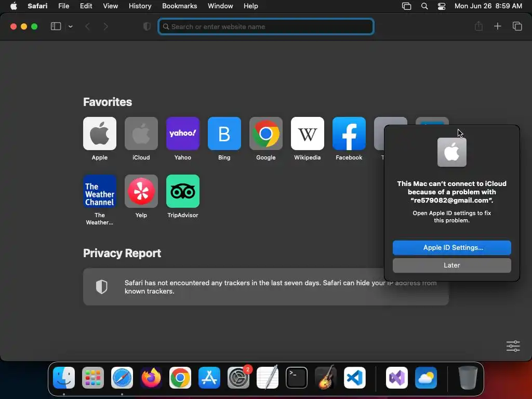The width and height of the screenshot is (532, 399).
Task: Open Control Center in menu bar
Action: coord(442,6)
